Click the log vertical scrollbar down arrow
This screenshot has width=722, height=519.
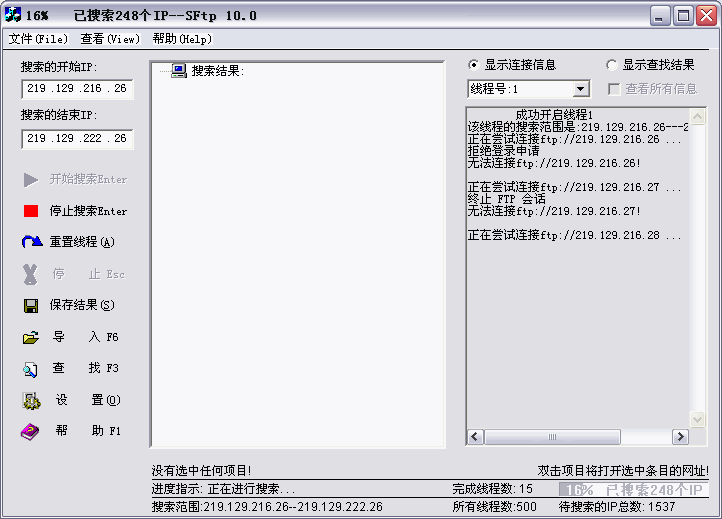coord(697,419)
